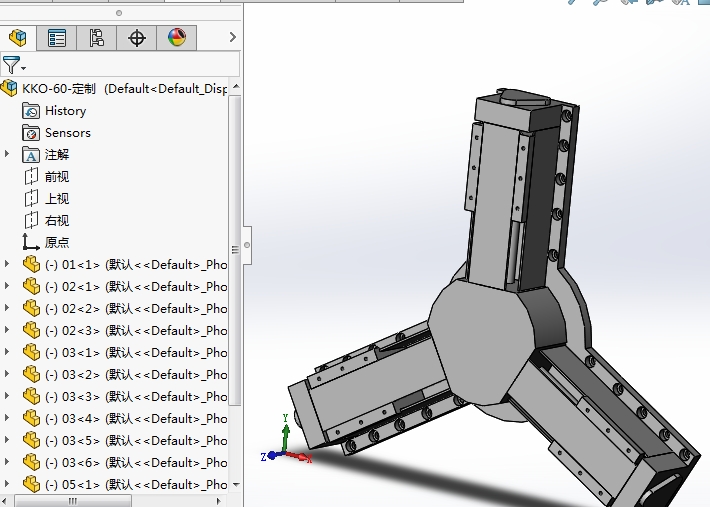Image resolution: width=710 pixels, height=507 pixels.
Task: Click the tree filter search field
Action: (x=134, y=64)
